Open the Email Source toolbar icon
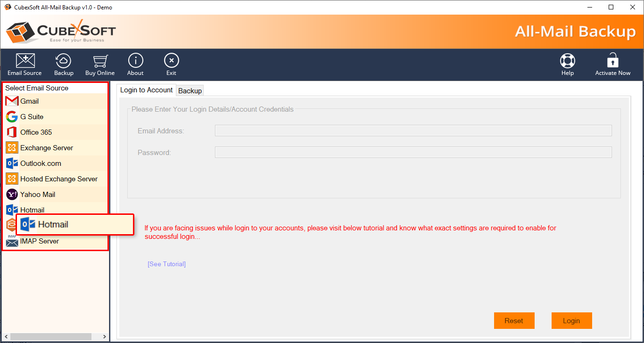This screenshot has height=343, width=644. [25, 65]
